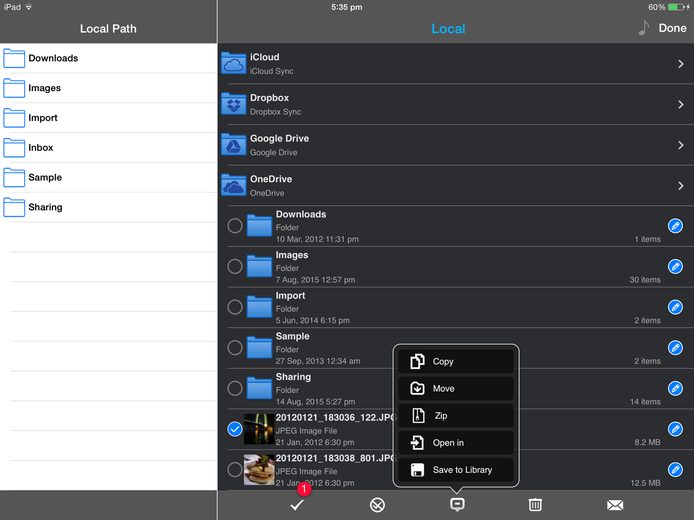Open Downloads folder icon in right list
The image size is (694, 520).
(x=259, y=226)
